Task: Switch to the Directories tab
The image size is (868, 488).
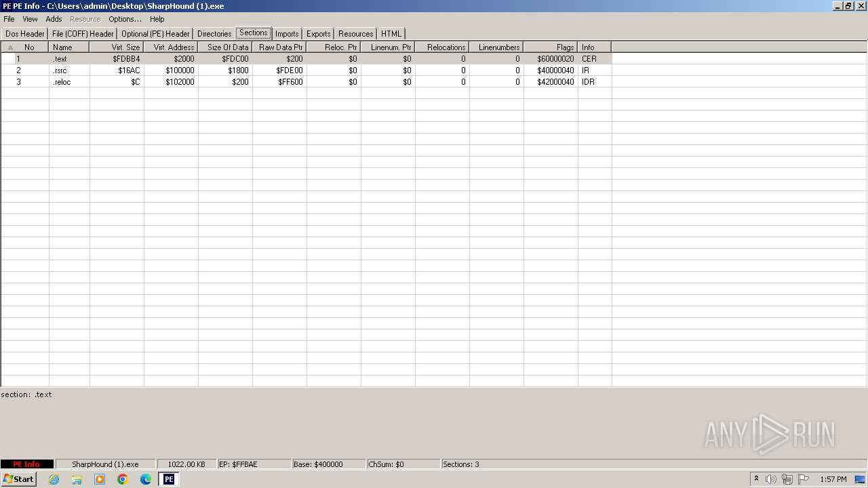Action: click(214, 34)
